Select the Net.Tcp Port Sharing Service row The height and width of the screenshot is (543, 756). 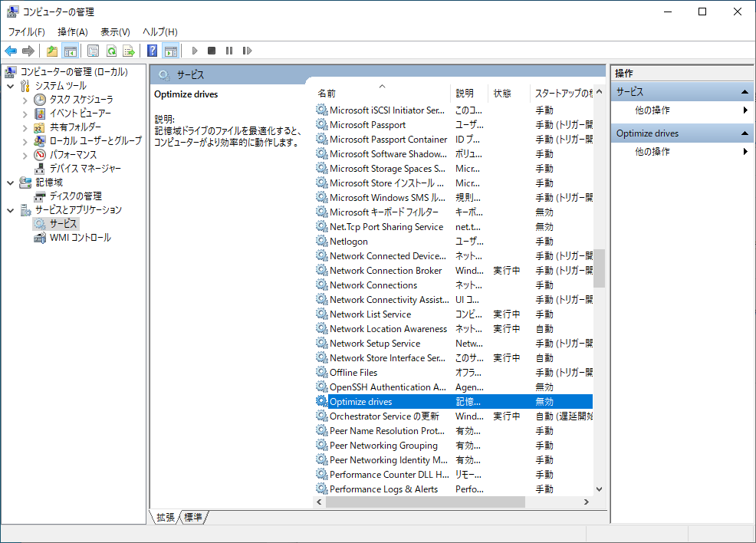coord(454,227)
